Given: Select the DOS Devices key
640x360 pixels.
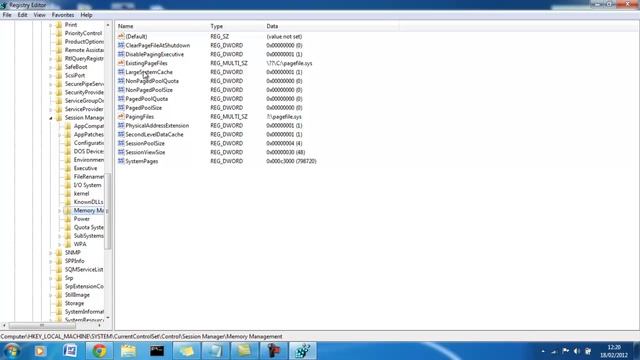Looking at the screenshot, I should 89,151.
